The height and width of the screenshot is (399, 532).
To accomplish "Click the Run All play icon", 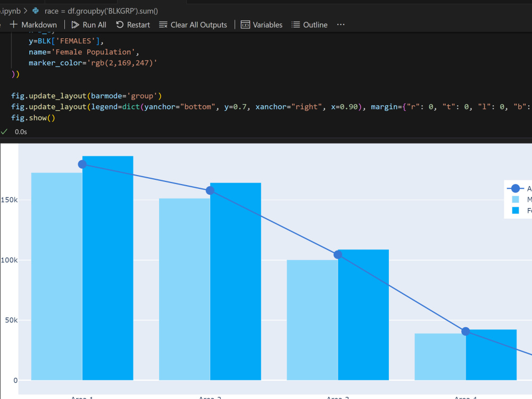I will [76, 25].
